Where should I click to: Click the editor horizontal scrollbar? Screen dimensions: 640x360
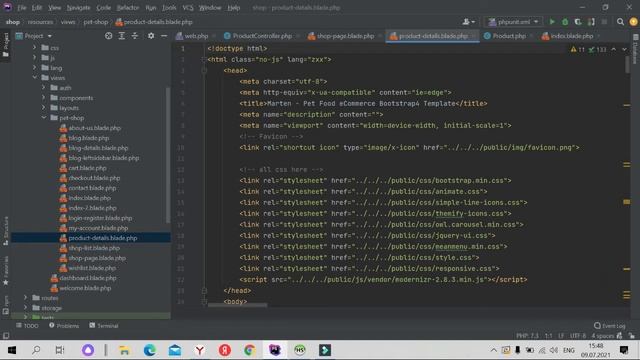tap(238, 305)
